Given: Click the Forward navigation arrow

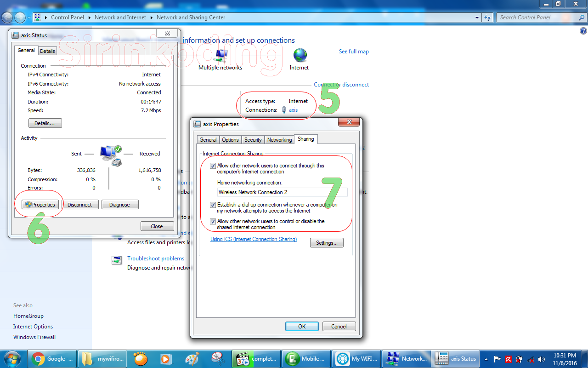Looking at the screenshot, I should click(x=20, y=17).
